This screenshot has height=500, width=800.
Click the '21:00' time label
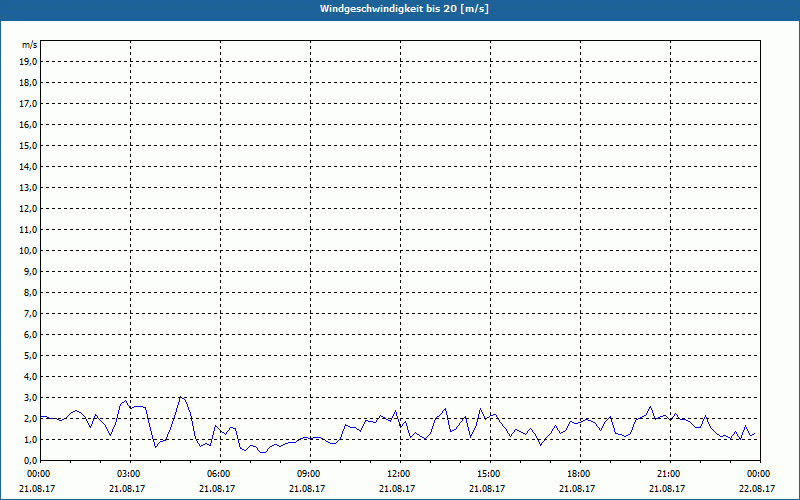pos(670,474)
